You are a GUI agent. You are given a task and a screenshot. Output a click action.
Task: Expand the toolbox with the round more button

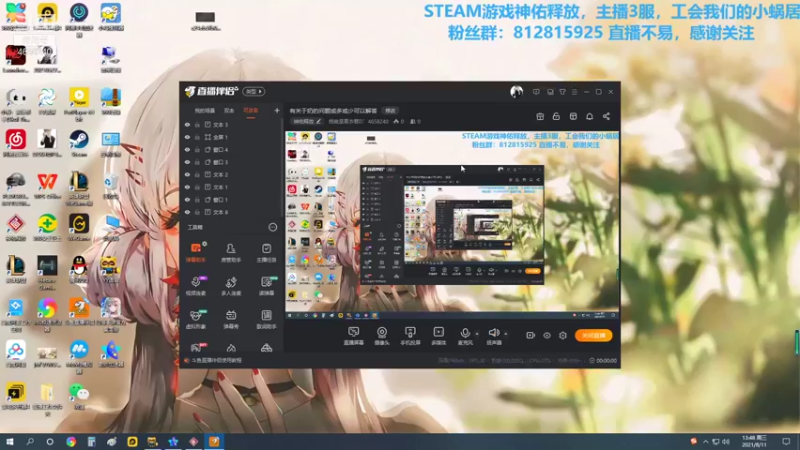click(x=272, y=227)
